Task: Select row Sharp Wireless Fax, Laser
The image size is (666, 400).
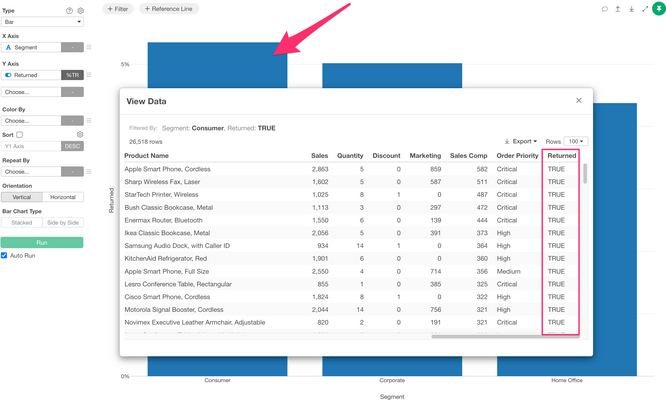Action: click(352, 182)
